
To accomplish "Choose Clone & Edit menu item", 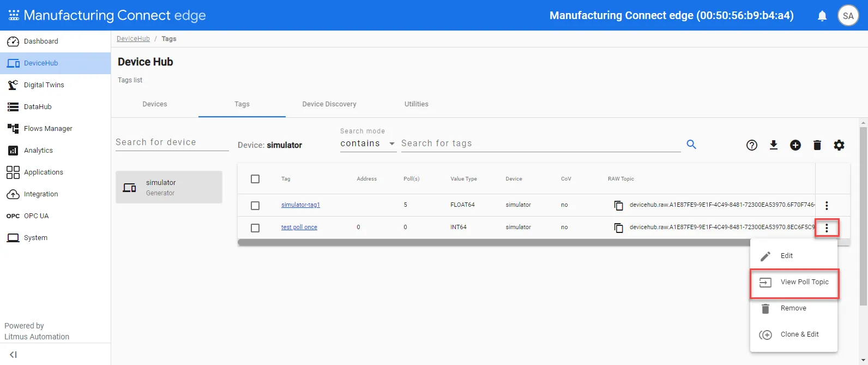I will tap(794, 334).
